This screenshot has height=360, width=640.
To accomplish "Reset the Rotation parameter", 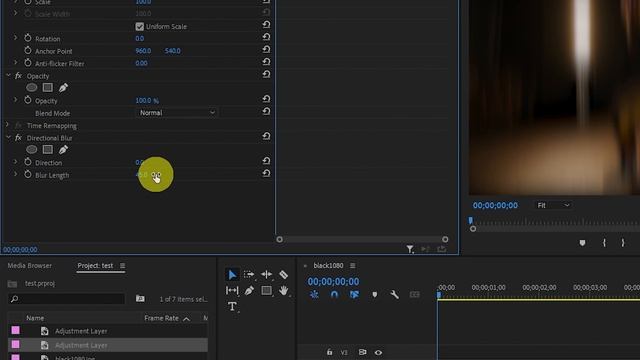I will [x=266, y=37].
